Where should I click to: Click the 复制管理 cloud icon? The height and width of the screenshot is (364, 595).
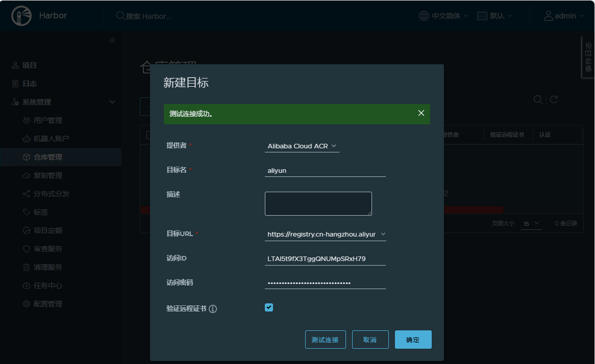click(x=27, y=175)
